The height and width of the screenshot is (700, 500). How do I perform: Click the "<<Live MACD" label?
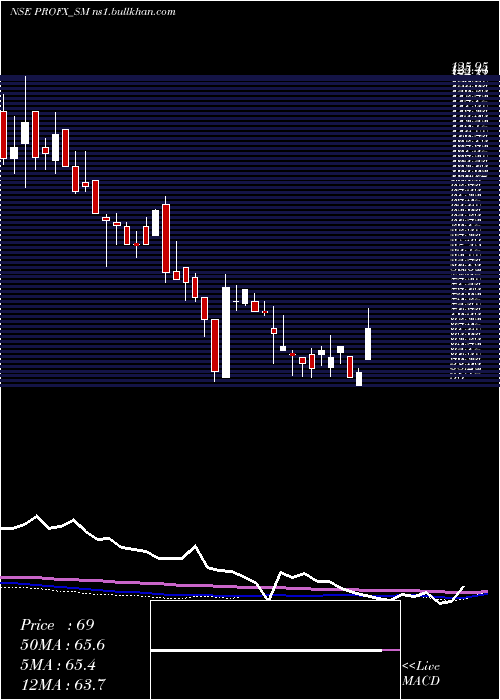[421, 673]
